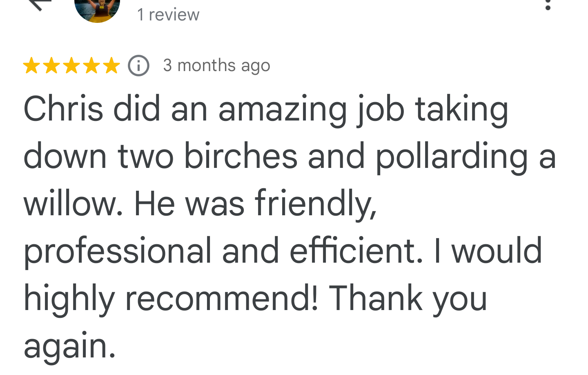
Task: Open the three-dot more options menu
Action: [x=548, y=5]
